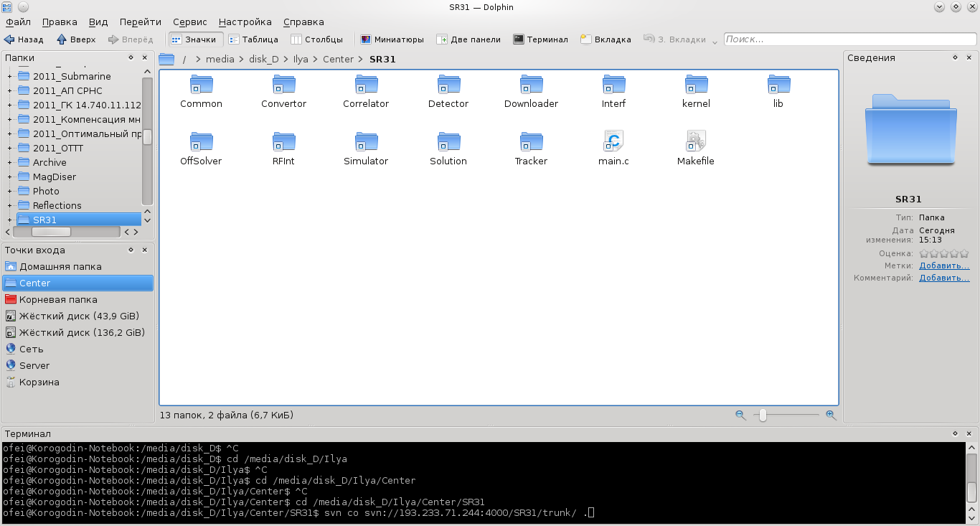980x526 pixels.
Task: Click Добавить link next to Метки
Action: tap(944, 266)
